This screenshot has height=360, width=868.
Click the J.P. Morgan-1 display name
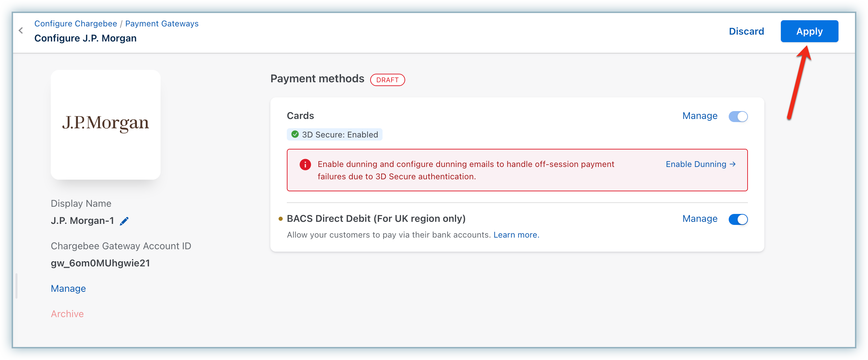point(82,221)
